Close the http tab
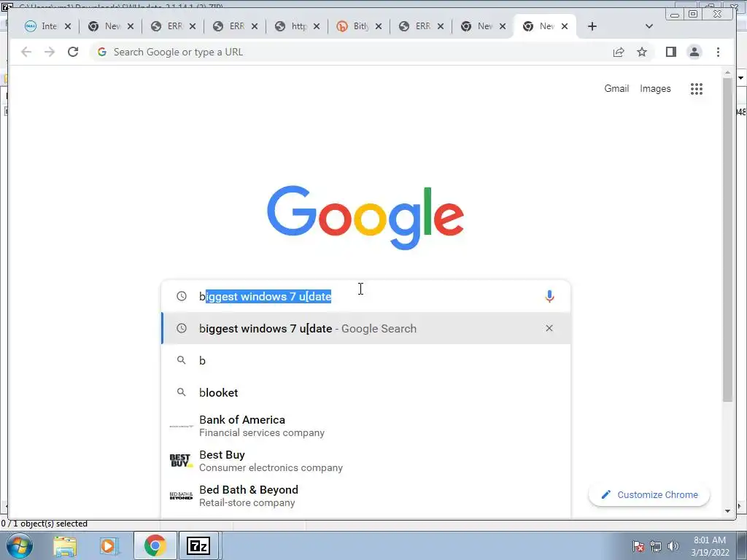Screen dimensions: 747x560 pyautogui.click(x=317, y=26)
